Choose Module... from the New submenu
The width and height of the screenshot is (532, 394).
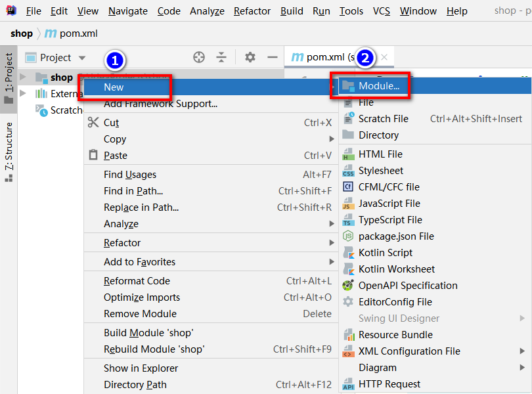(x=435, y=86)
